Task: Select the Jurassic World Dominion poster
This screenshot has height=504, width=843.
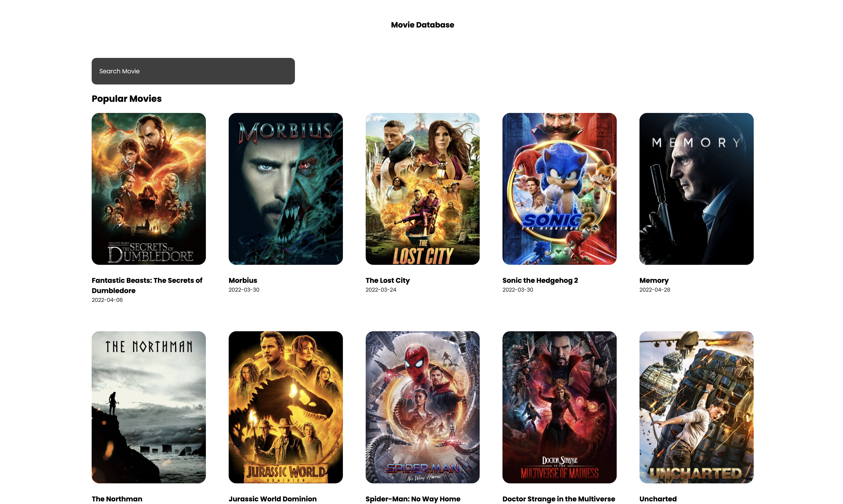Action: pyautogui.click(x=285, y=407)
